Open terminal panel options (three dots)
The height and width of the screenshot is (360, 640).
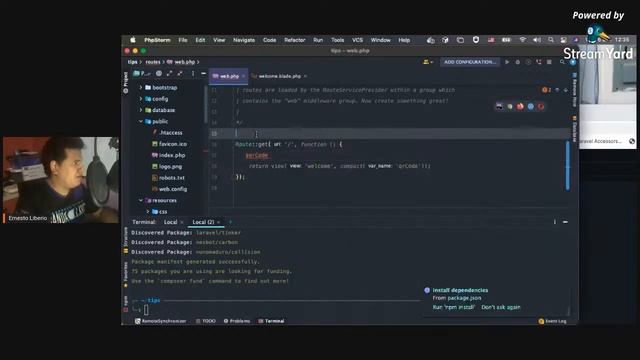554,222
